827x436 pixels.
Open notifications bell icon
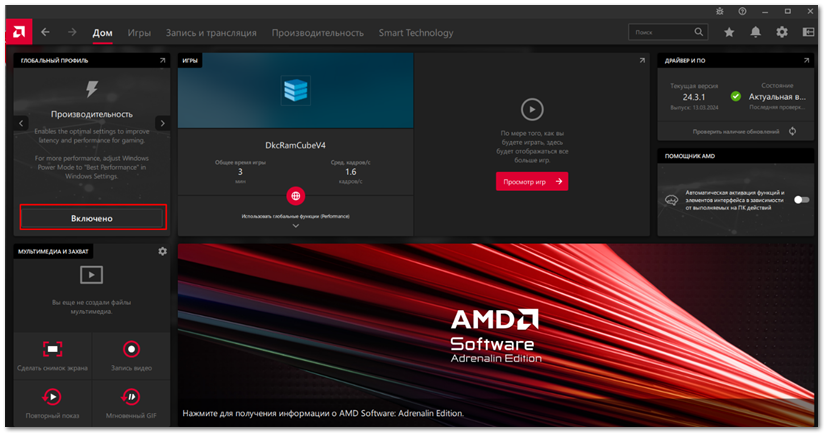[755, 32]
